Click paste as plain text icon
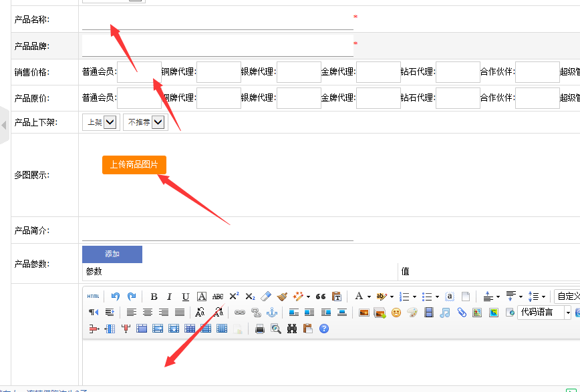This screenshot has height=392, width=580. click(337, 297)
